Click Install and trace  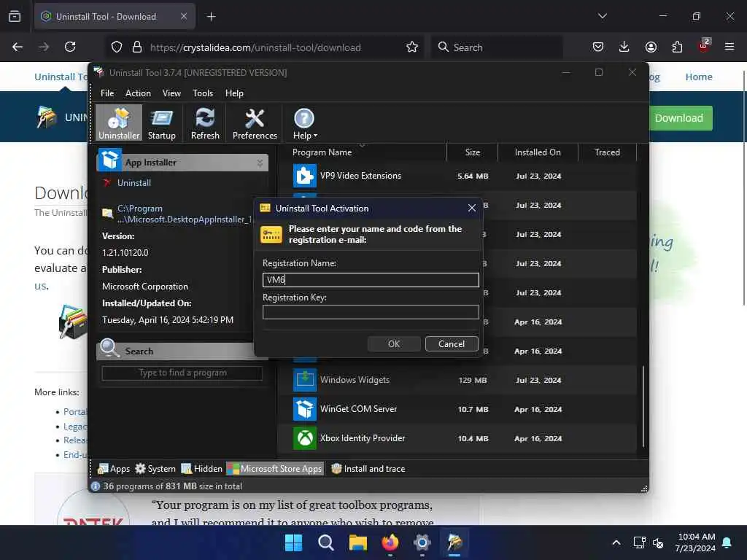(368, 469)
